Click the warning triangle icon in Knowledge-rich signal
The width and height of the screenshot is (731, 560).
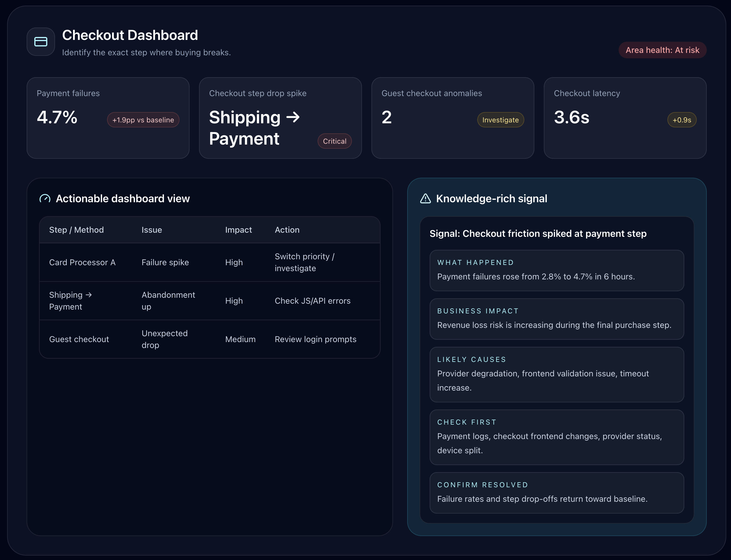[425, 199]
